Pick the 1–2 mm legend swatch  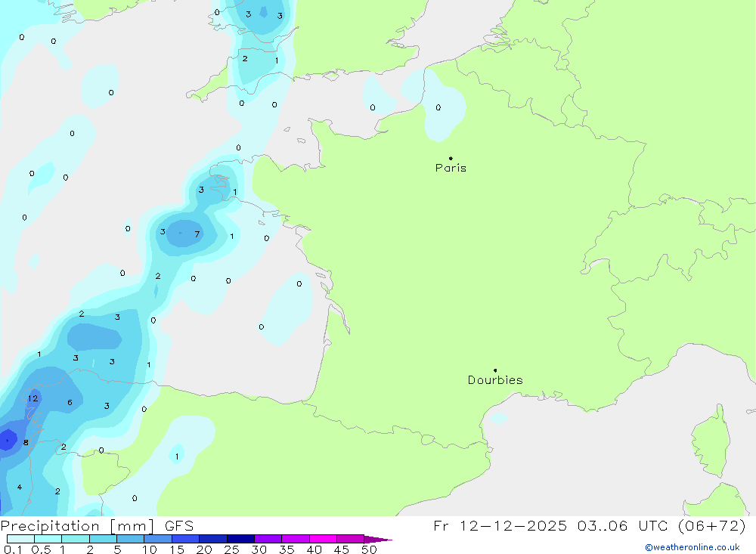(76, 539)
